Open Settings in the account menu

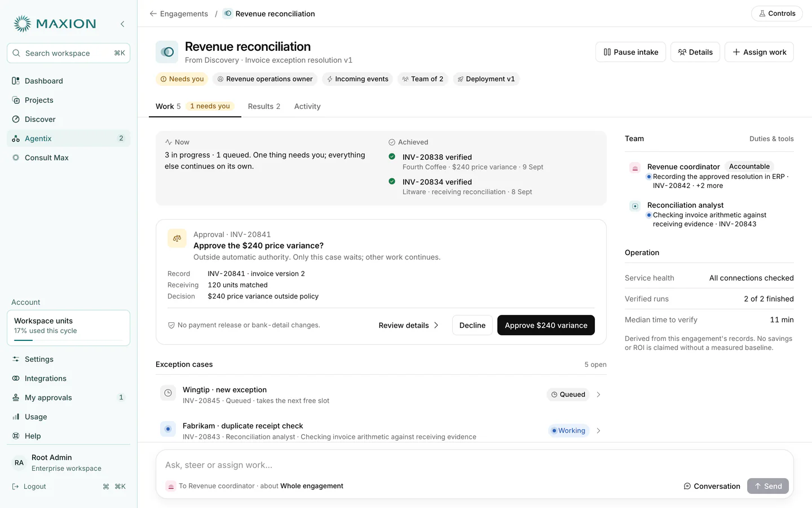(68, 359)
